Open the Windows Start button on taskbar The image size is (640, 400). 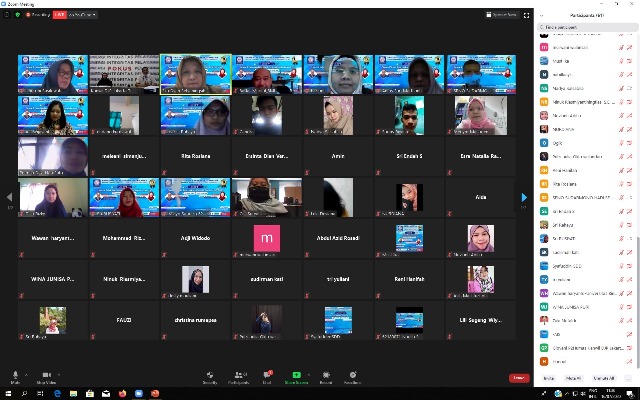click(x=7, y=394)
